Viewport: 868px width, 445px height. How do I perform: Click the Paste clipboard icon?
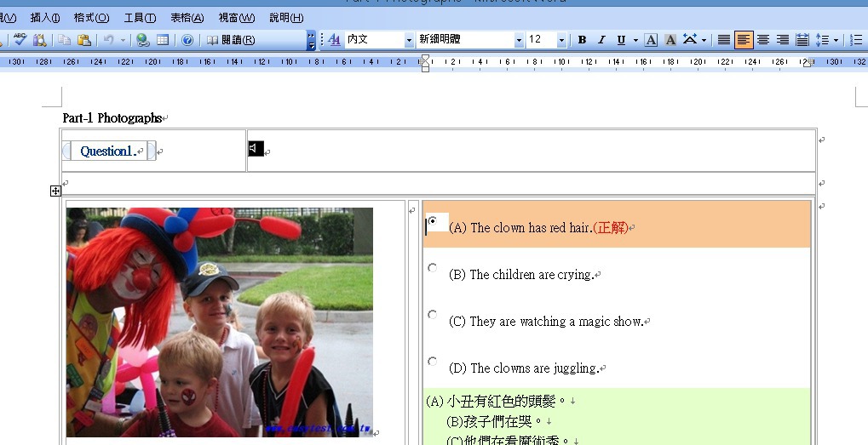(x=83, y=40)
